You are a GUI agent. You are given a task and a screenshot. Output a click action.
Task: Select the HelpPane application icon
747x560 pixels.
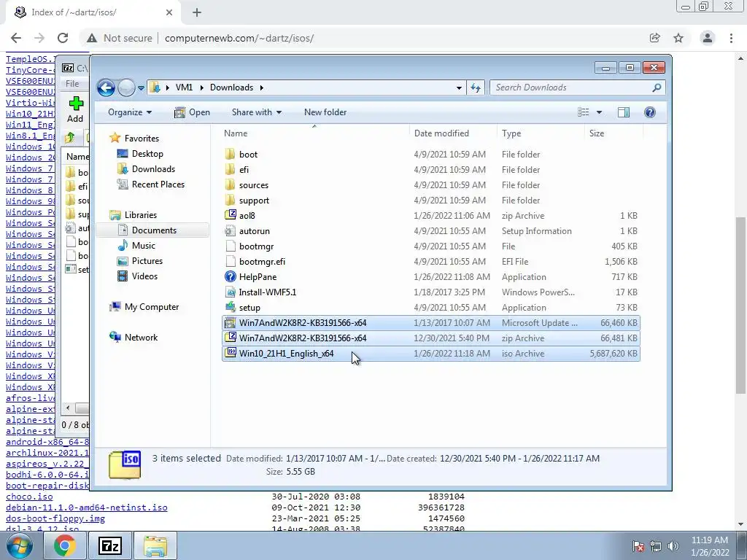(x=231, y=276)
